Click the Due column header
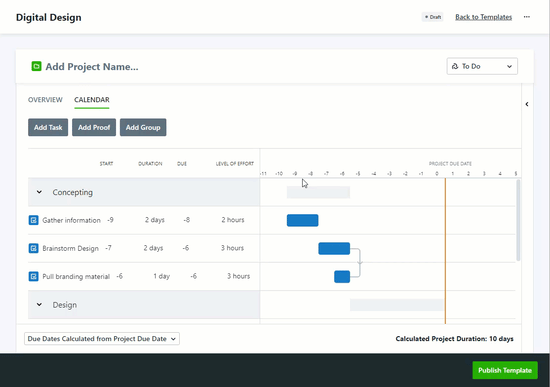 coord(182,164)
